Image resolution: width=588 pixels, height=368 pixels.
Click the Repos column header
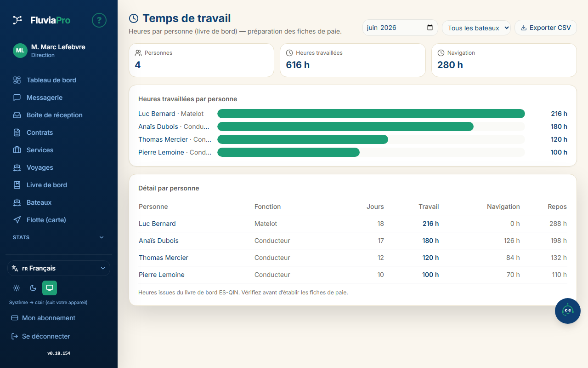pos(557,207)
